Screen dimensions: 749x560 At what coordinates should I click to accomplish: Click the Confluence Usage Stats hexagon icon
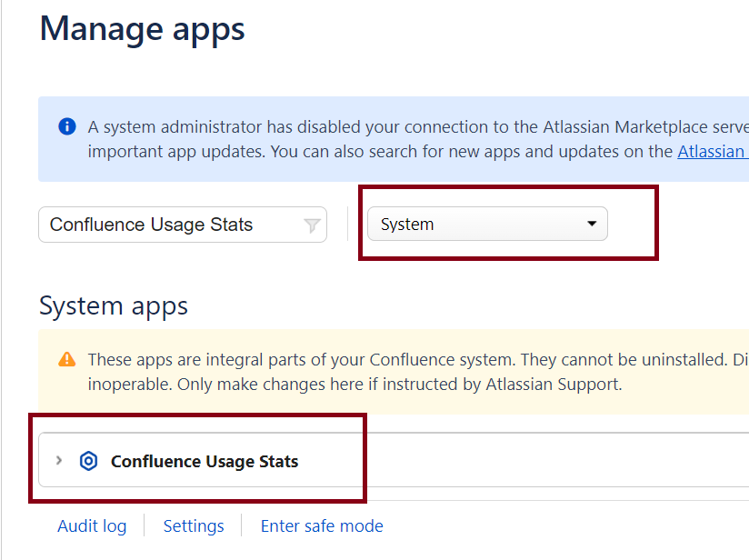[x=88, y=462]
